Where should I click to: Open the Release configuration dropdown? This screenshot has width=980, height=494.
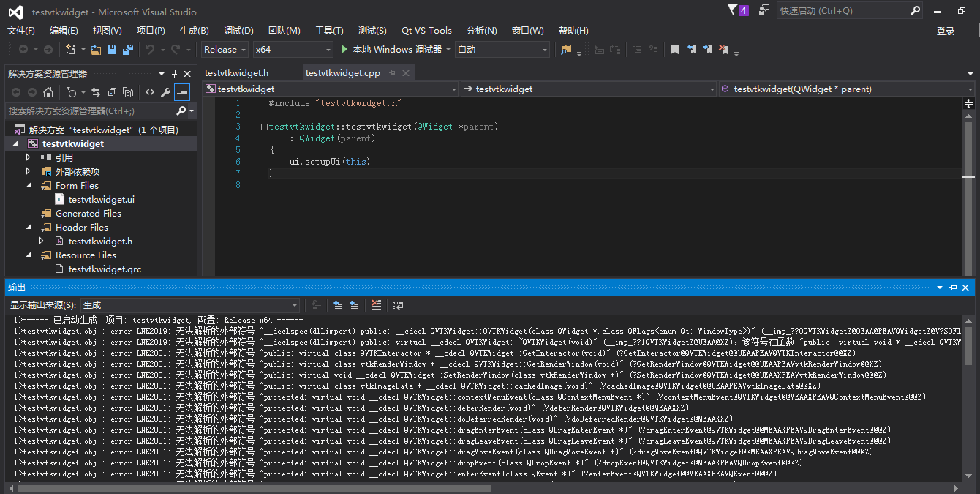click(225, 50)
